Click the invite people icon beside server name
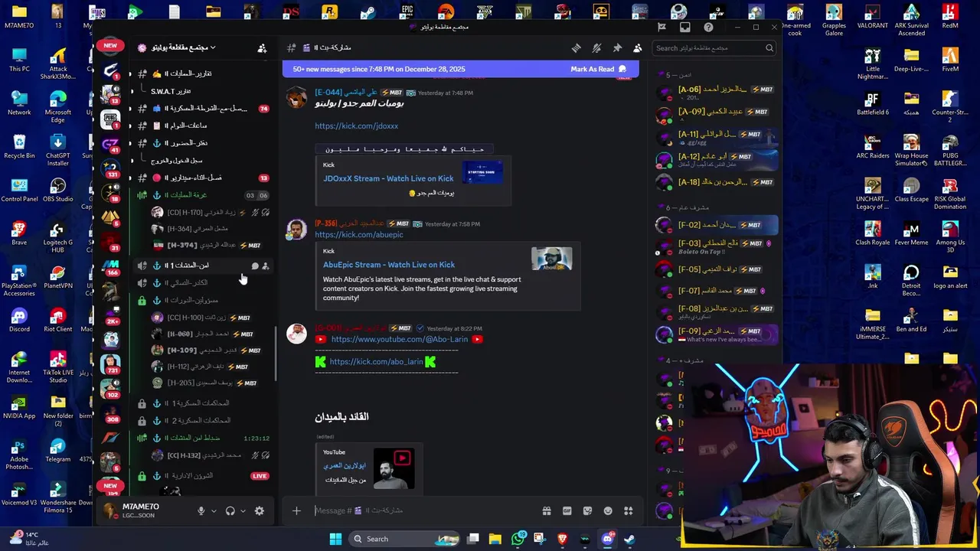The height and width of the screenshot is (551, 980). pos(262,47)
